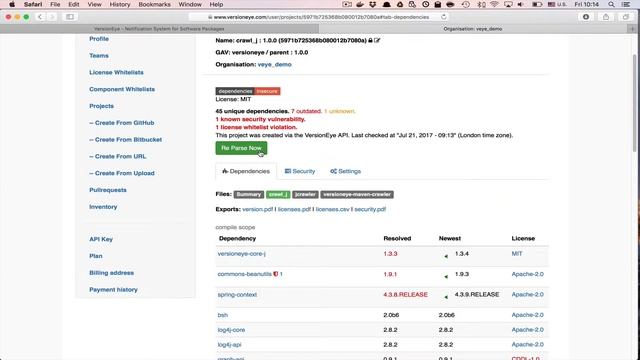
Task: Show all tabs icon in Safari
Action: [x=626, y=17]
